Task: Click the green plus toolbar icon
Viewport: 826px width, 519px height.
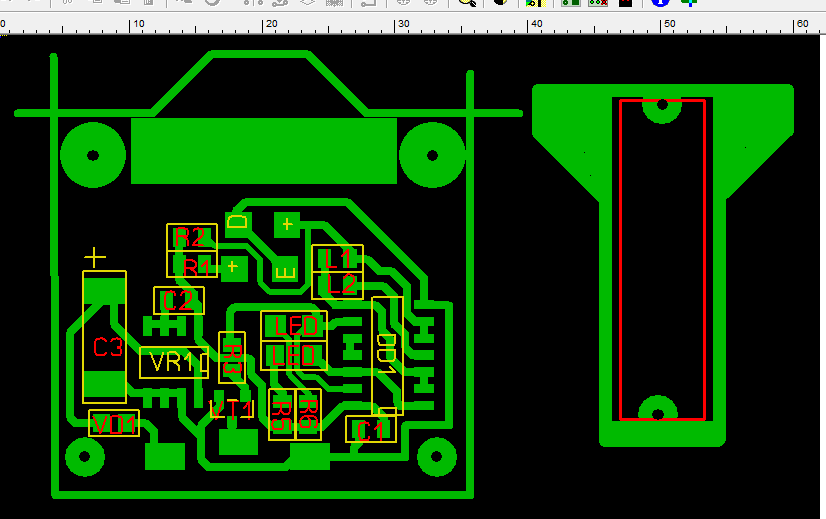Action: tap(689, 3)
